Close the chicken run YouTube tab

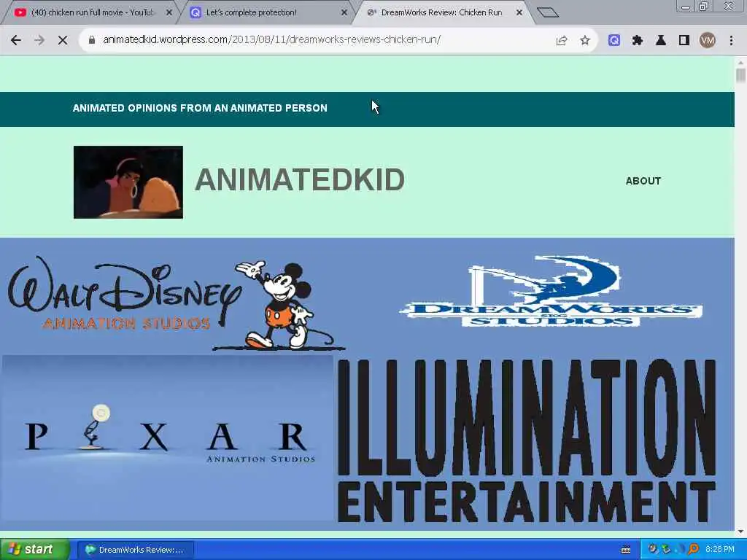tap(169, 13)
